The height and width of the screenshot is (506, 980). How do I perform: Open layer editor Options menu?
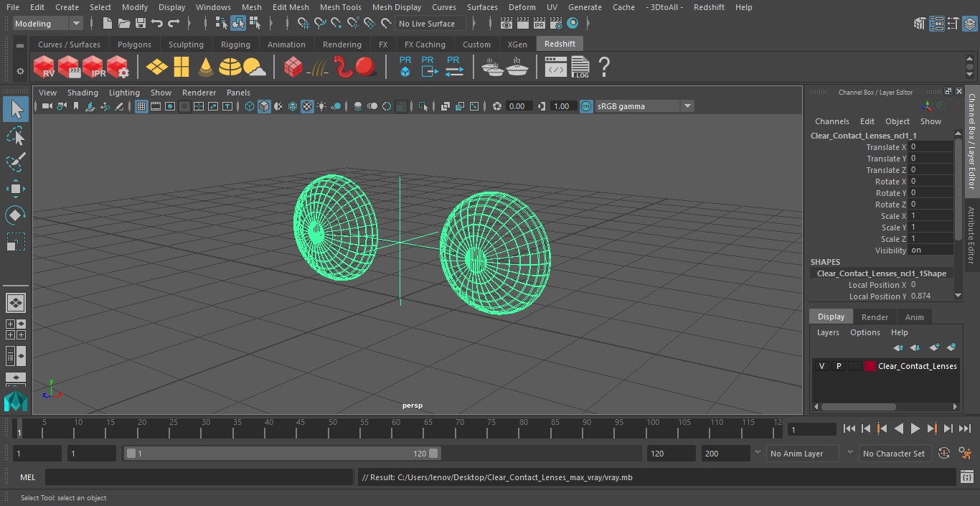click(x=864, y=332)
